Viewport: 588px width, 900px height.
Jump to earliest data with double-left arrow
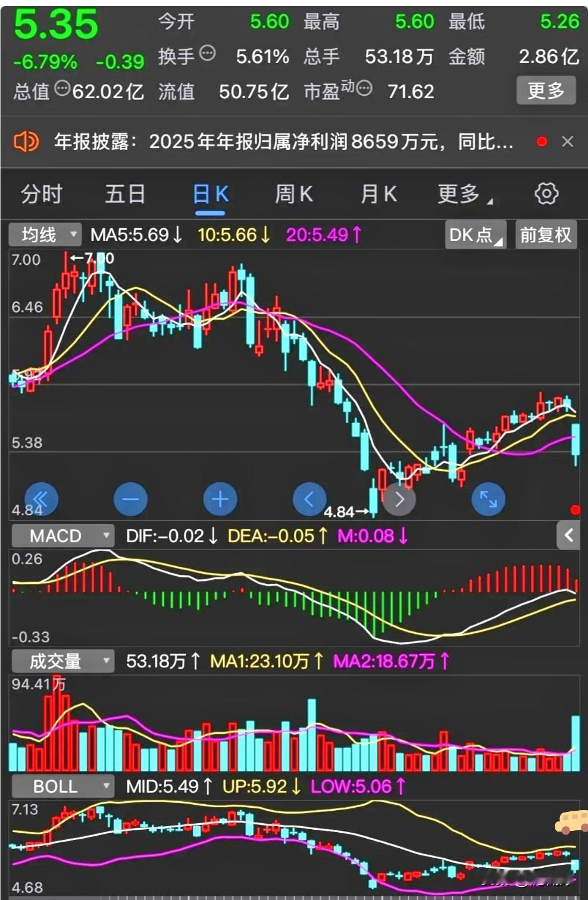pos(41,499)
